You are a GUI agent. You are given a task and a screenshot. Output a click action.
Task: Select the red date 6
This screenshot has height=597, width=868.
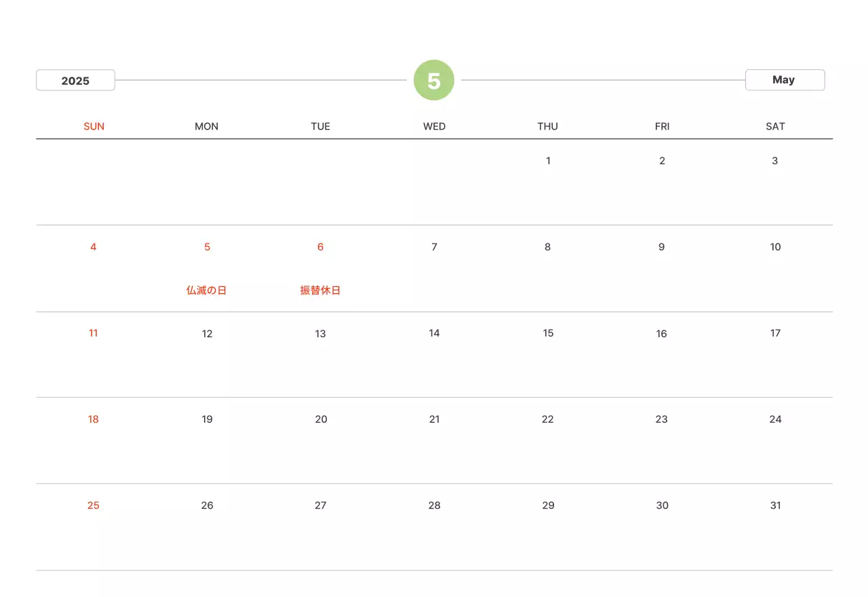[x=320, y=247]
